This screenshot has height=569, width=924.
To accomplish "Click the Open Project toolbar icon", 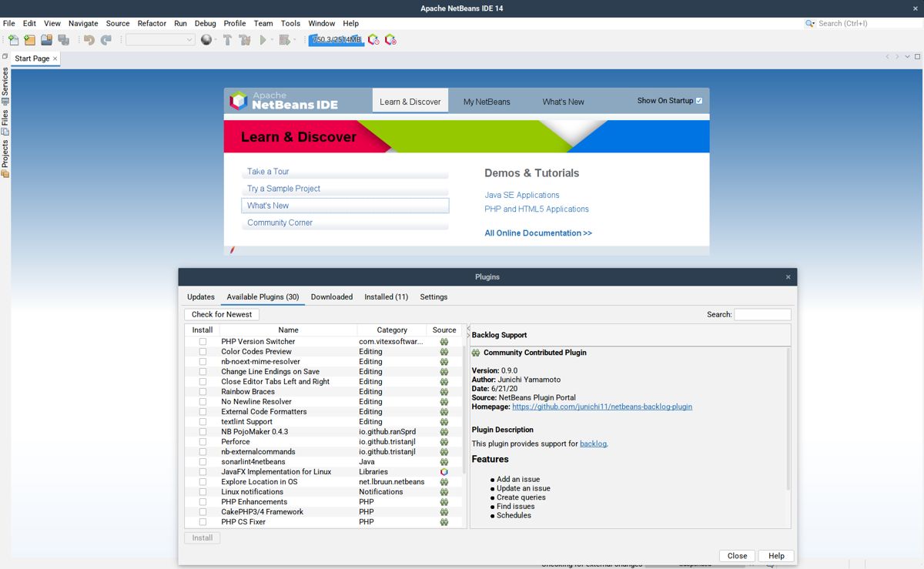I will (46, 40).
